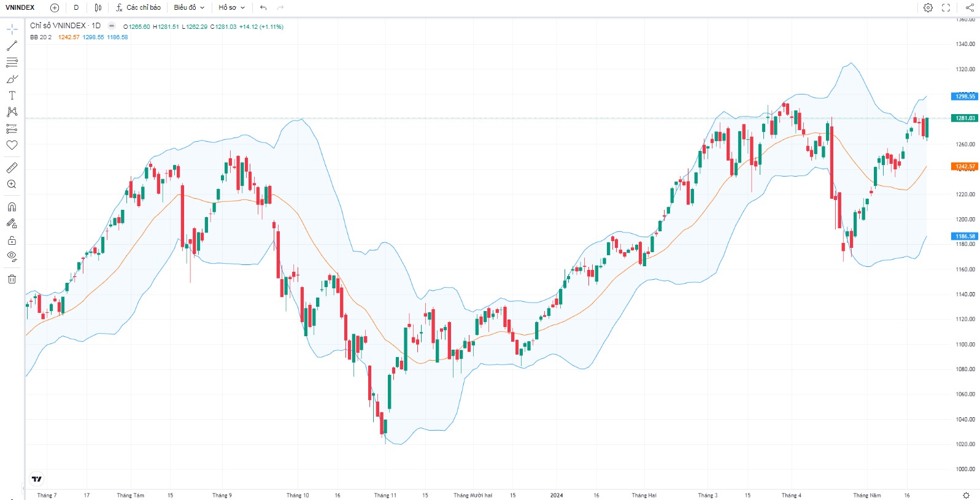The image size is (980, 500).
Task: Select the trend line drawing tool
Action: pos(12,46)
